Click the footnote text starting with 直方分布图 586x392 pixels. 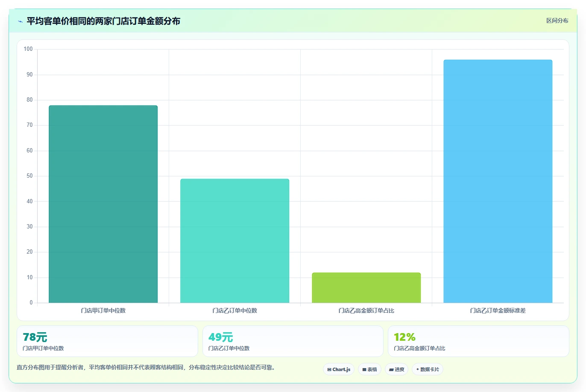coord(146,367)
